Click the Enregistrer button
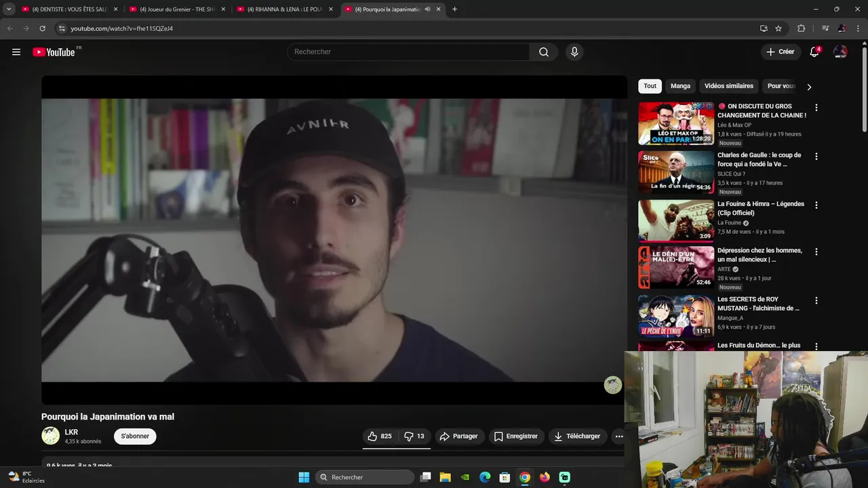Screen dimensions: 868x488 pos(516,436)
